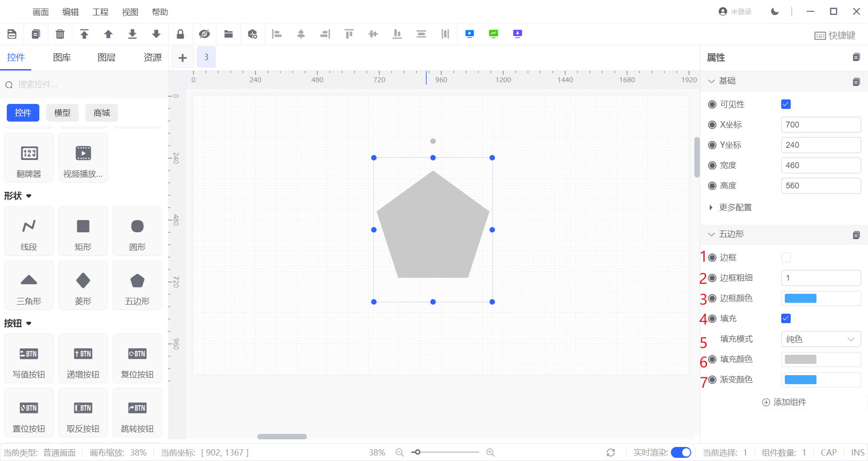This screenshot has height=461, width=868.
Task: Click the lock icon in toolbar
Action: point(180,34)
